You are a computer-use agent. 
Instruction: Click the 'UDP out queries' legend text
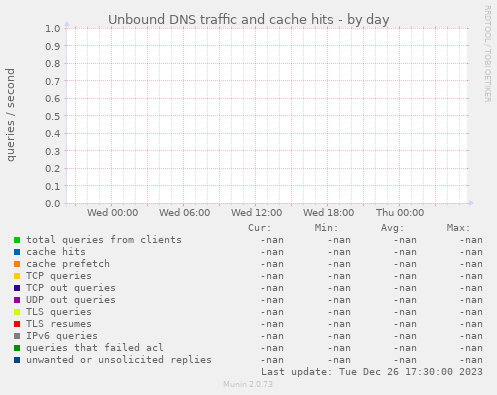click(71, 300)
